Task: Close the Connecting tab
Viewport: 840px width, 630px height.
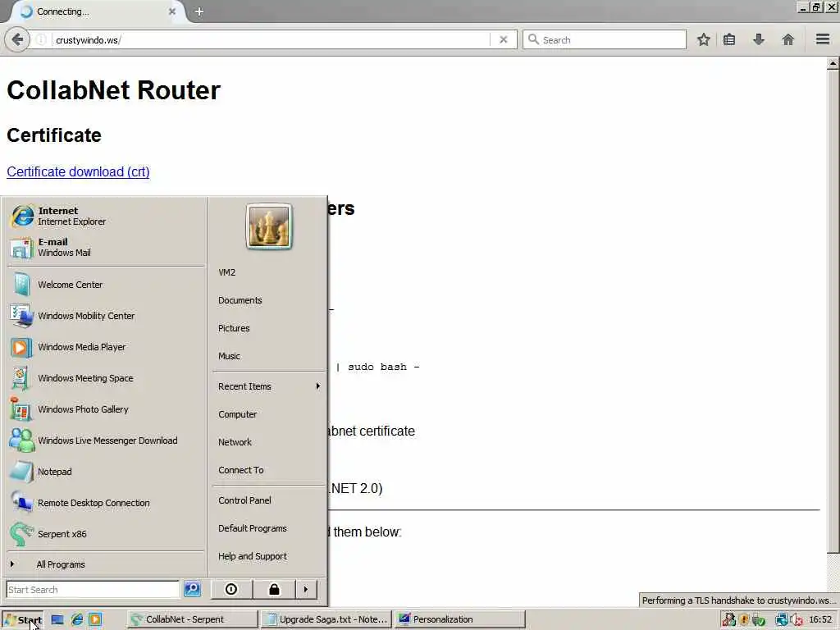Action: pos(172,11)
